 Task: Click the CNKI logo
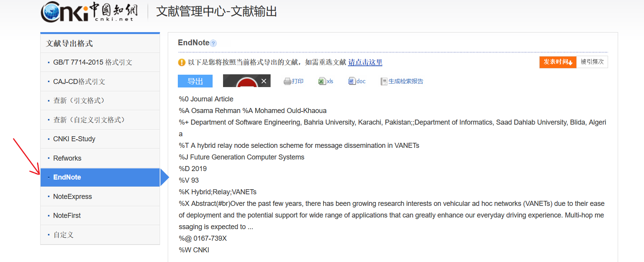(89, 12)
